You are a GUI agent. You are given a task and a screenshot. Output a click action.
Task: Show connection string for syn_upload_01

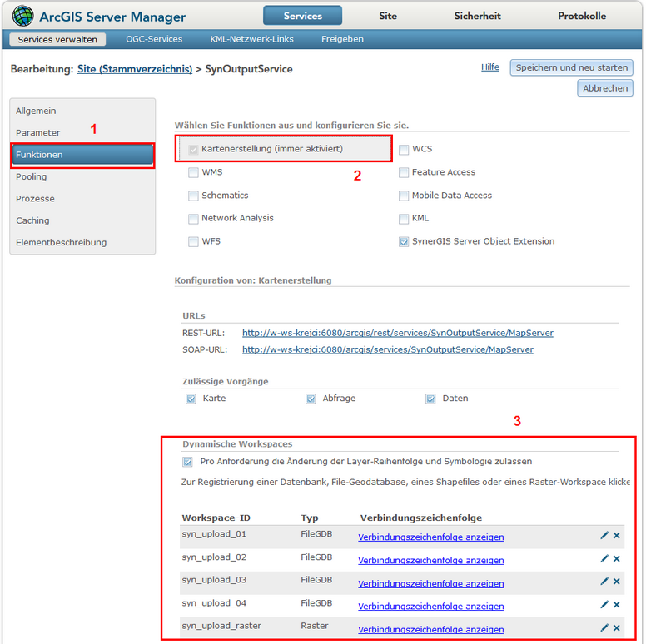[431, 537]
